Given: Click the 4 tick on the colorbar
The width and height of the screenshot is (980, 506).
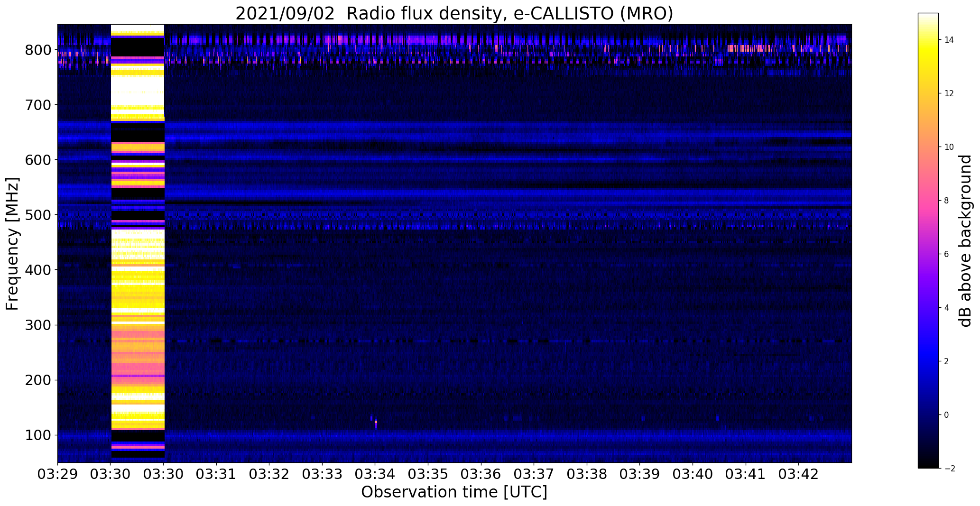Looking at the screenshot, I should (x=946, y=308).
